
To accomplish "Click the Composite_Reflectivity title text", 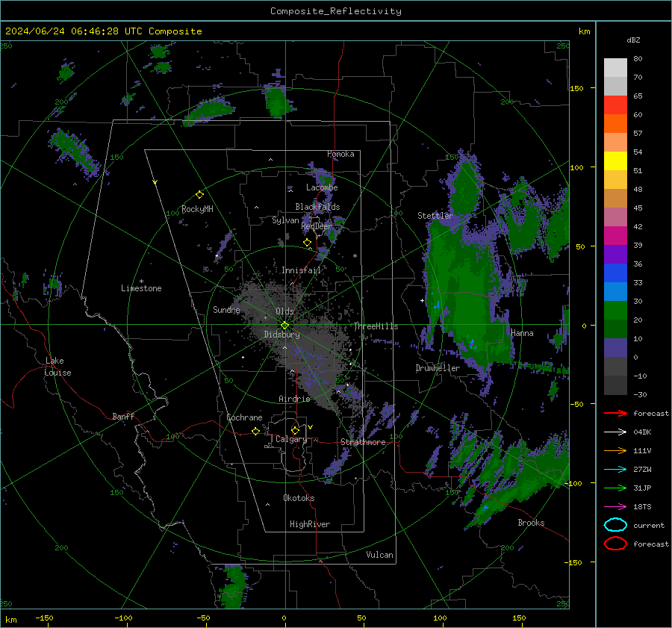I will 335,11.
